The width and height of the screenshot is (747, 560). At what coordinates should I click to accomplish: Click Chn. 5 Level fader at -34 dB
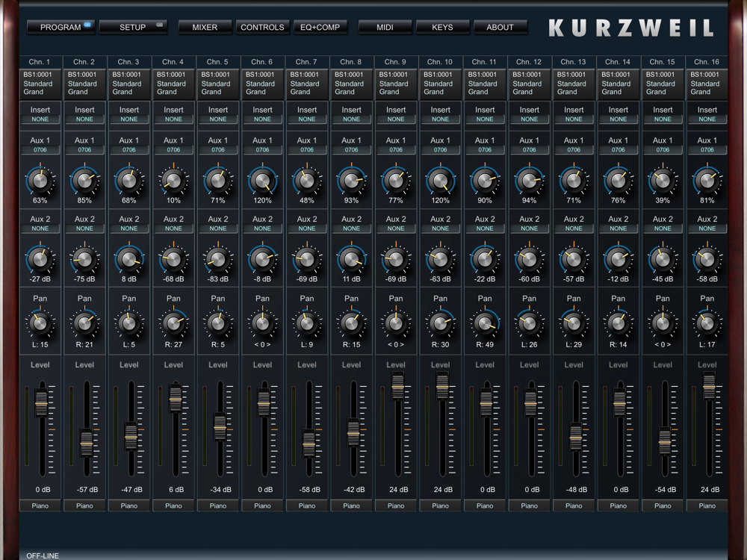pyautogui.click(x=220, y=427)
